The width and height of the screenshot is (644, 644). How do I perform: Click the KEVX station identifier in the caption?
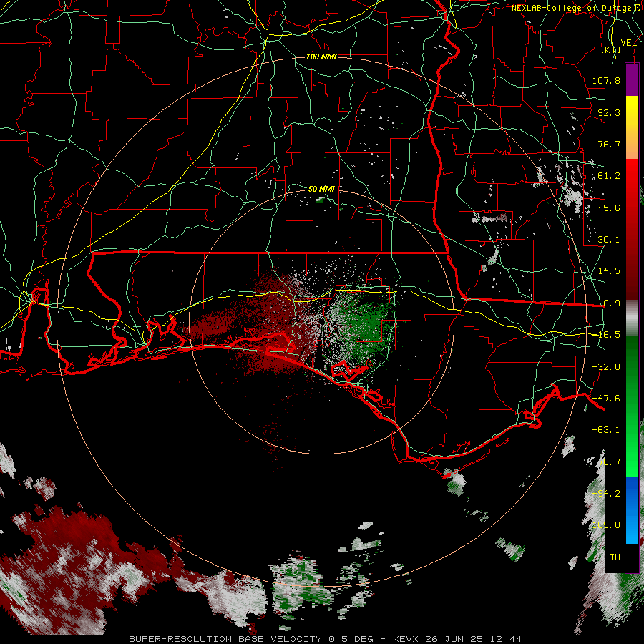(x=405, y=639)
